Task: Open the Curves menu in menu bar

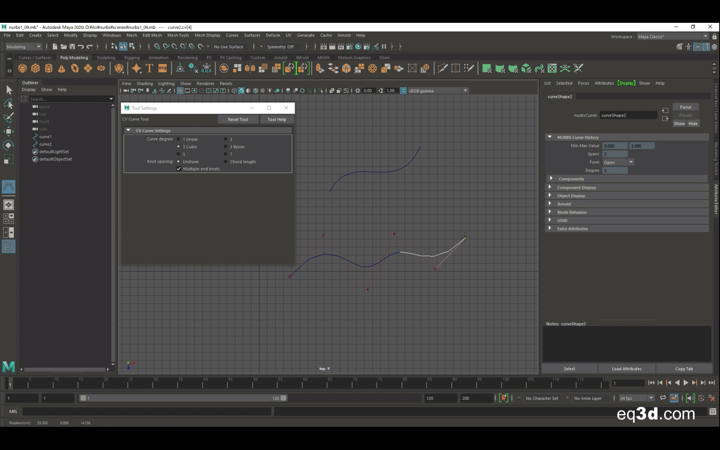Action: [231, 35]
